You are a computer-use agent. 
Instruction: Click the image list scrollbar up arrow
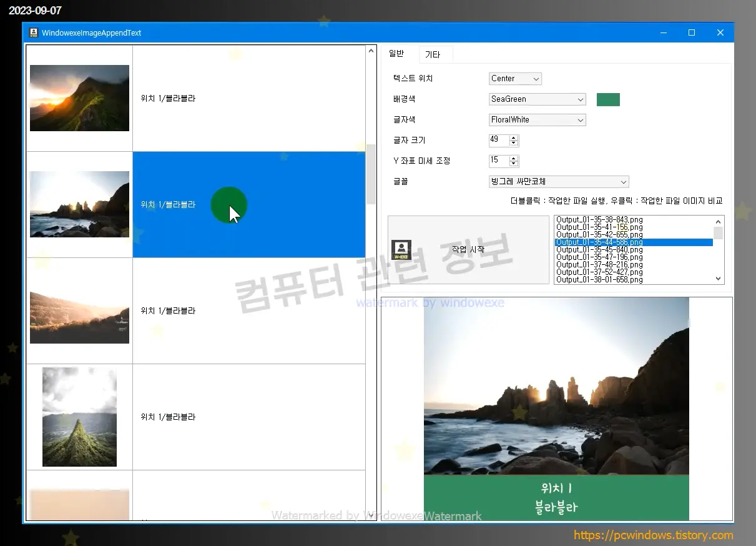pos(371,51)
